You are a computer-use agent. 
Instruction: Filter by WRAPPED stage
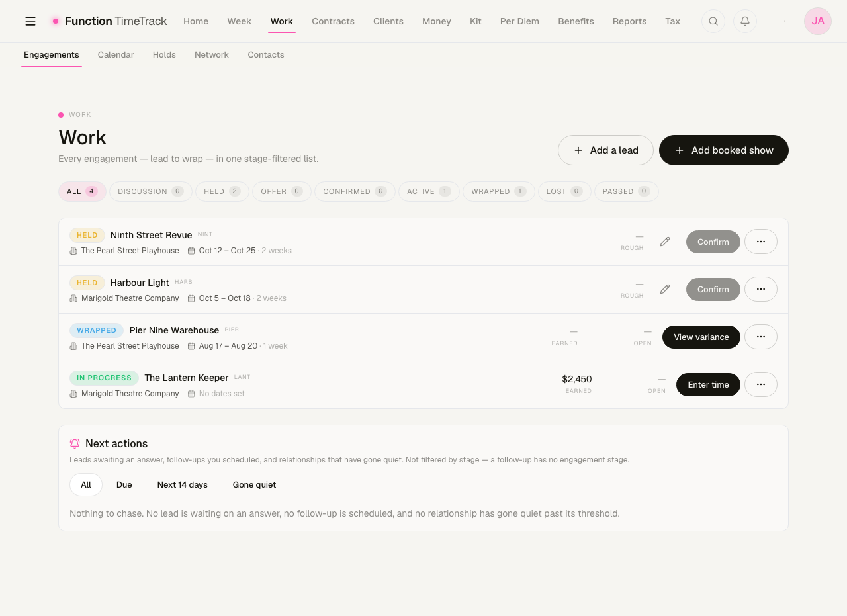point(499,191)
